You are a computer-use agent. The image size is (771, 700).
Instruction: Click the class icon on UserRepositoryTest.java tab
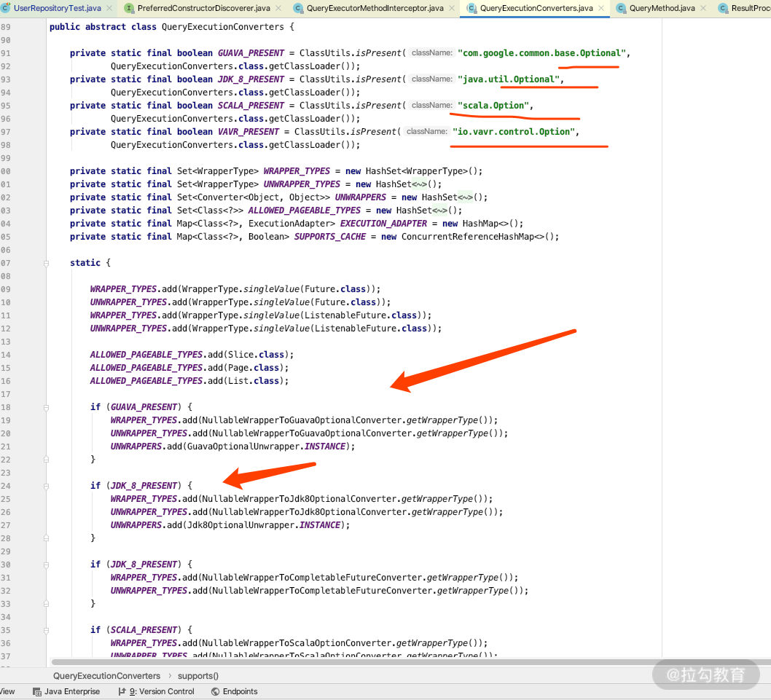[x=5, y=8]
